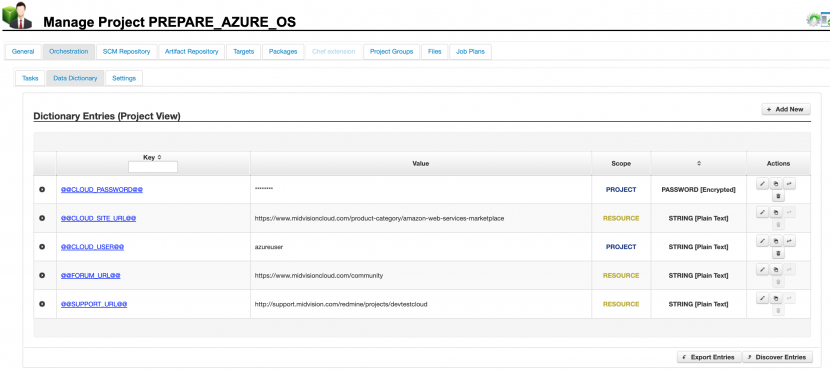830x374 pixels.
Task: Click the PROJECT scope of @@CLOUD_USER@@ row
Action: coord(621,247)
